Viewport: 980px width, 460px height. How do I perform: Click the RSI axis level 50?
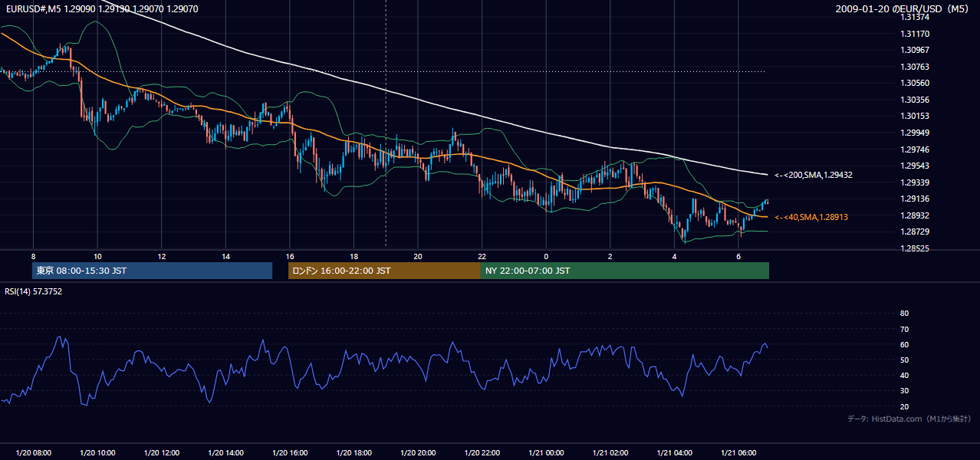coord(904,360)
